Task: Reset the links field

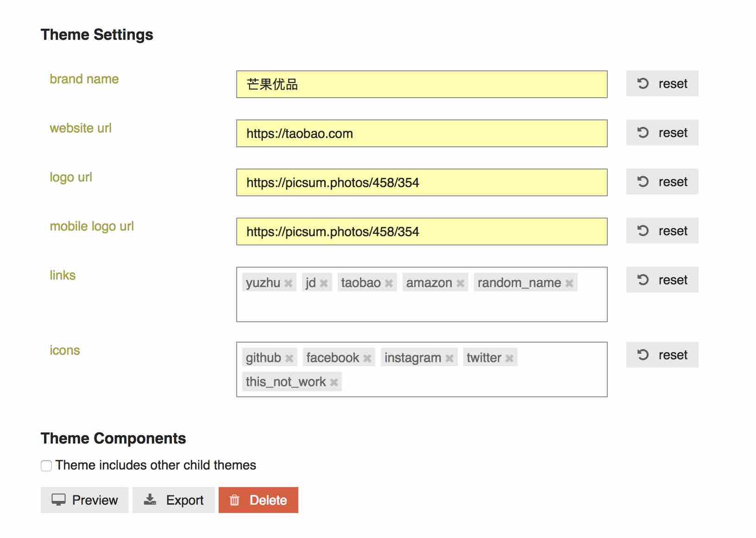Action: [661, 280]
